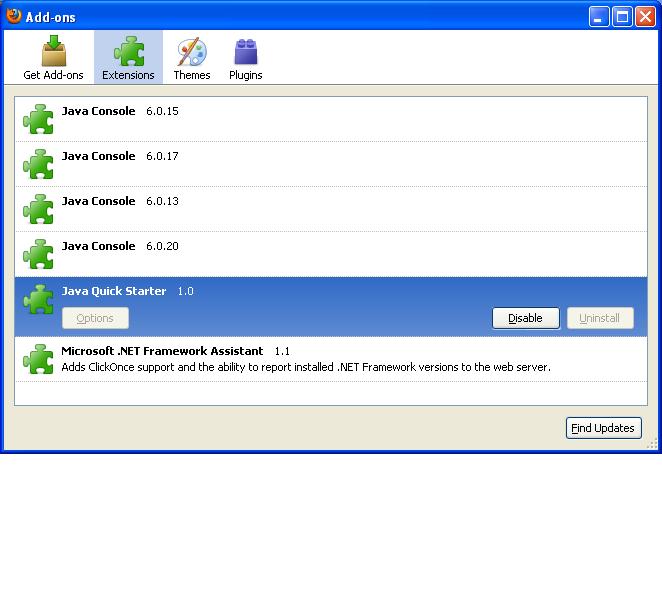Screen dimensions: 662x601
Task: Click the puzzle icon for Java Console 6.0.15
Action: point(38,119)
